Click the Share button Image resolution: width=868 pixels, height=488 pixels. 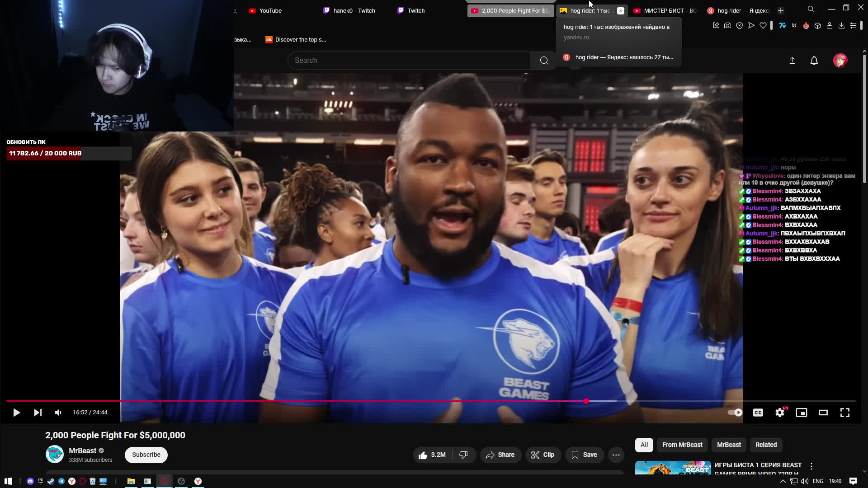click(x=500, y=455)
